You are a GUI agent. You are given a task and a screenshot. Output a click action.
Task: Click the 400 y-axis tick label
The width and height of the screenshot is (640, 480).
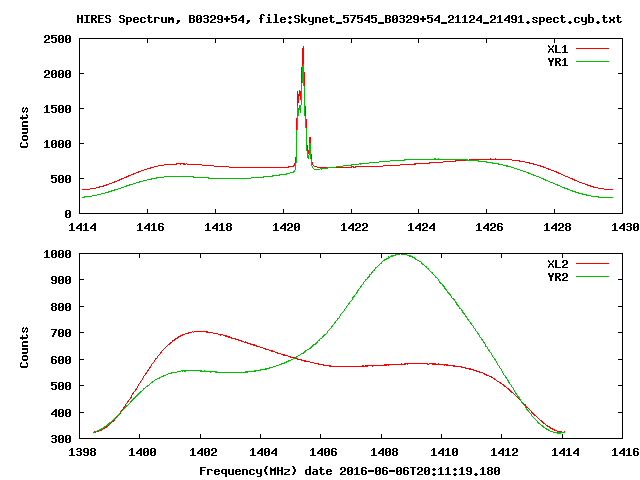coord(61,413)
